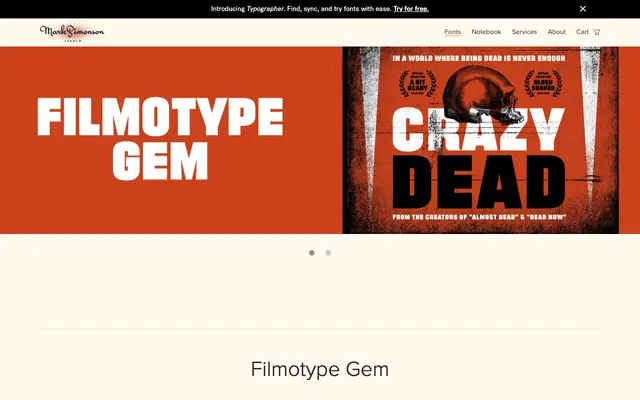Image resolution: width=640 pixels, height=400 pixels.
Task: Follow the 'Try for free.' link
Action: click(411, 9)
